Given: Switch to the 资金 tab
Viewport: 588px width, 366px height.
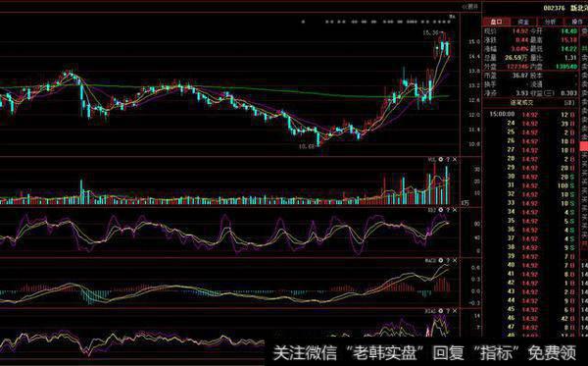Looking at the screenshot, I should click(523, 22).
